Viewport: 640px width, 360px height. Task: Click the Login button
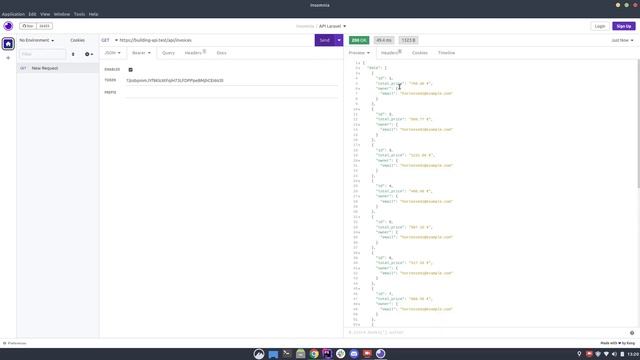pyautogui.click(x=600, y=26)
